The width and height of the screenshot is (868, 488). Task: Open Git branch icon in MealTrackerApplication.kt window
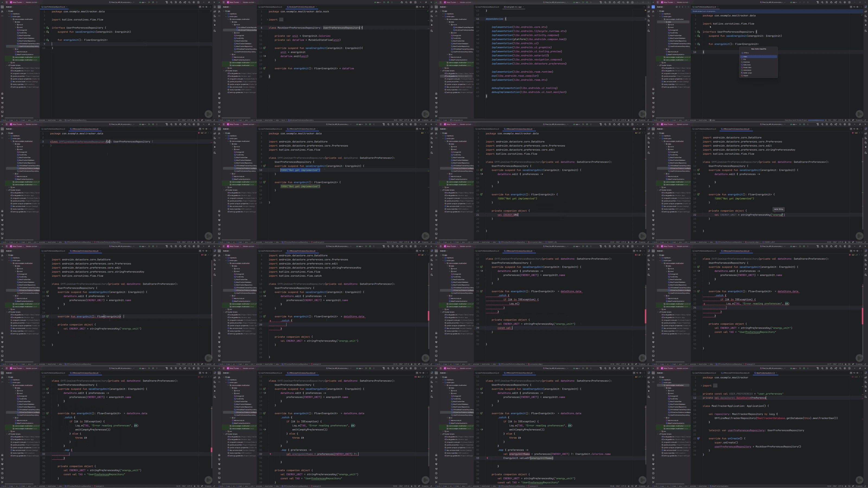(653, 483)
